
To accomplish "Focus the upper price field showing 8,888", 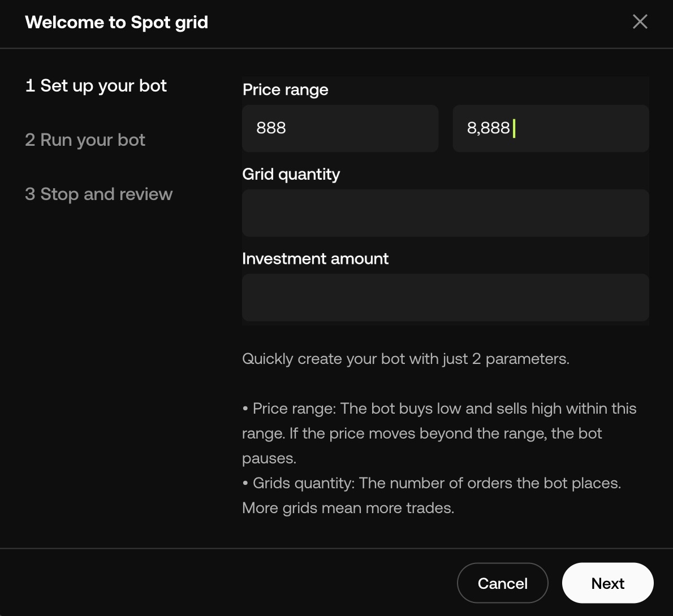I will (x=550, y=128).
